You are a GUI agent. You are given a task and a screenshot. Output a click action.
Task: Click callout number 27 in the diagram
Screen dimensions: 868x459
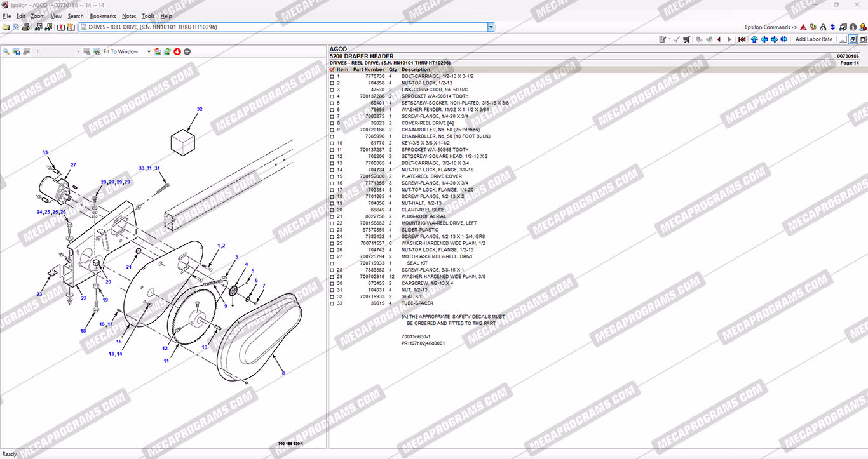[73, 165]
